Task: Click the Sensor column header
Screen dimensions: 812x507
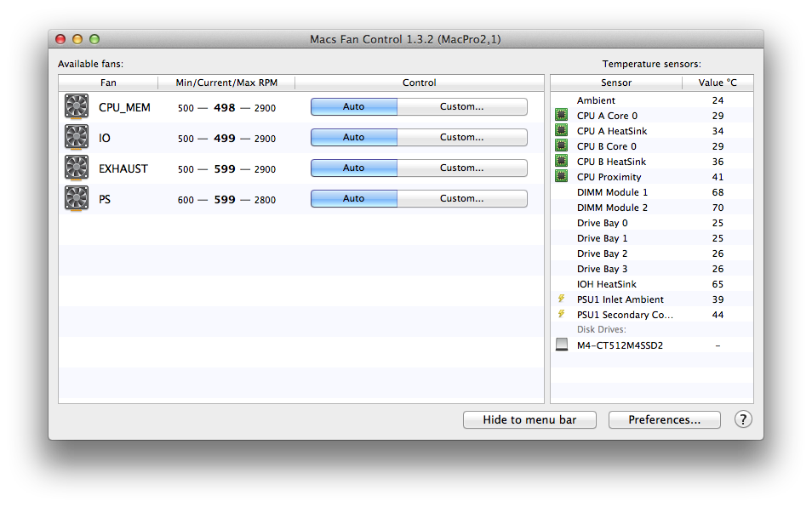Action: 616,83
